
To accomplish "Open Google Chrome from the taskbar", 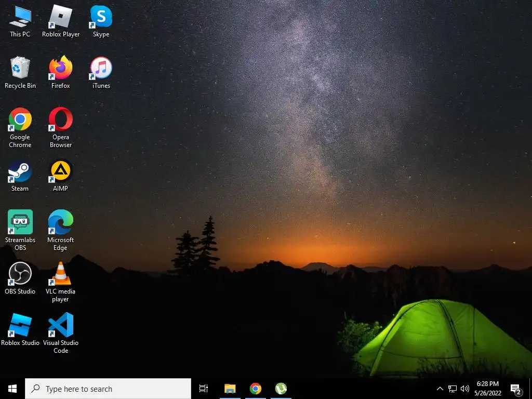I will [256, 389].
